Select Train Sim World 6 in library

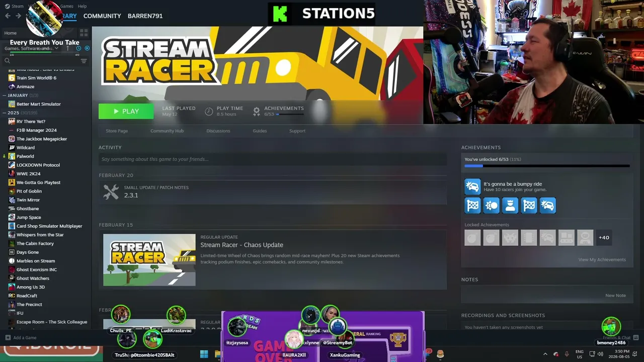point(36,78)
